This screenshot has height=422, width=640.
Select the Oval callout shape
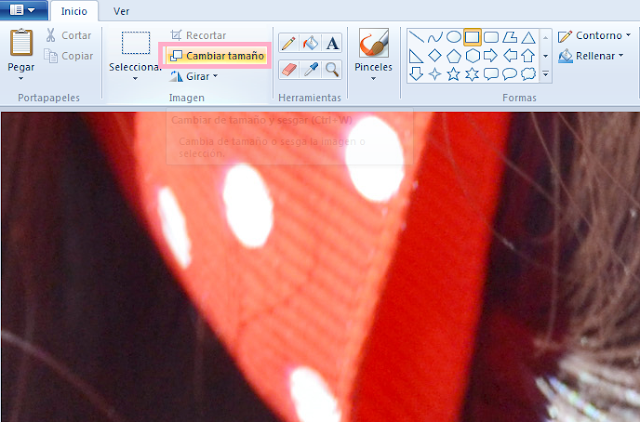(510, 74)
